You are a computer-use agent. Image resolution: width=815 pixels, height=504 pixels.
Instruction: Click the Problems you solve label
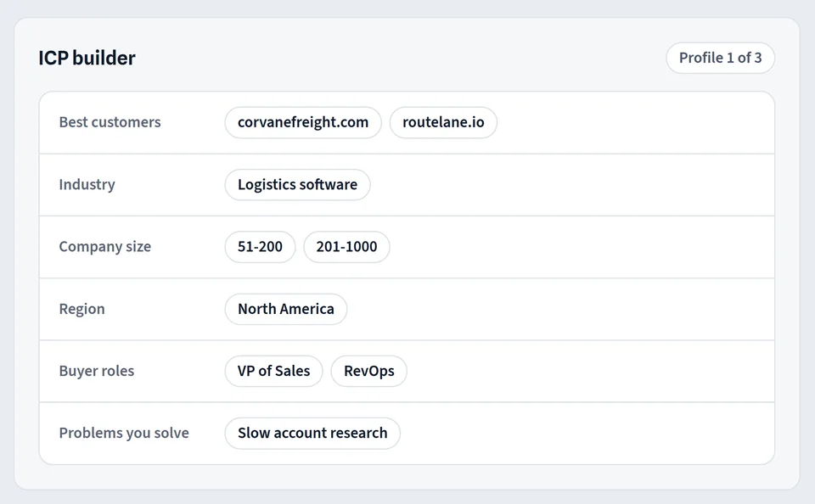[124, 434]
